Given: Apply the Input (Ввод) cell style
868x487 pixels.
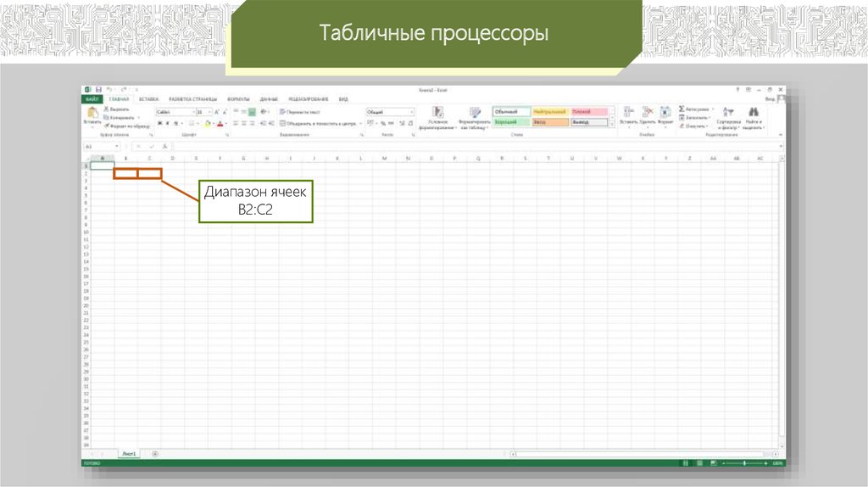Looking at the screenshot, I should (550, 122).
